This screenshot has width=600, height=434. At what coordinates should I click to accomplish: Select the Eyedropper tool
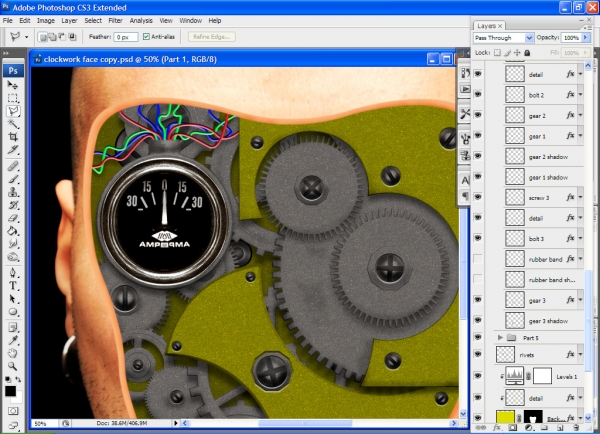[x=13, y=340]
